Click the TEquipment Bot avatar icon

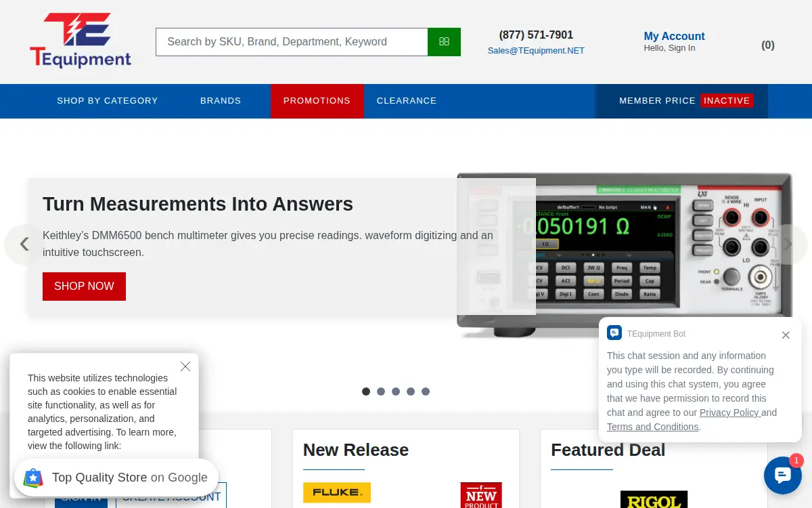614,333
